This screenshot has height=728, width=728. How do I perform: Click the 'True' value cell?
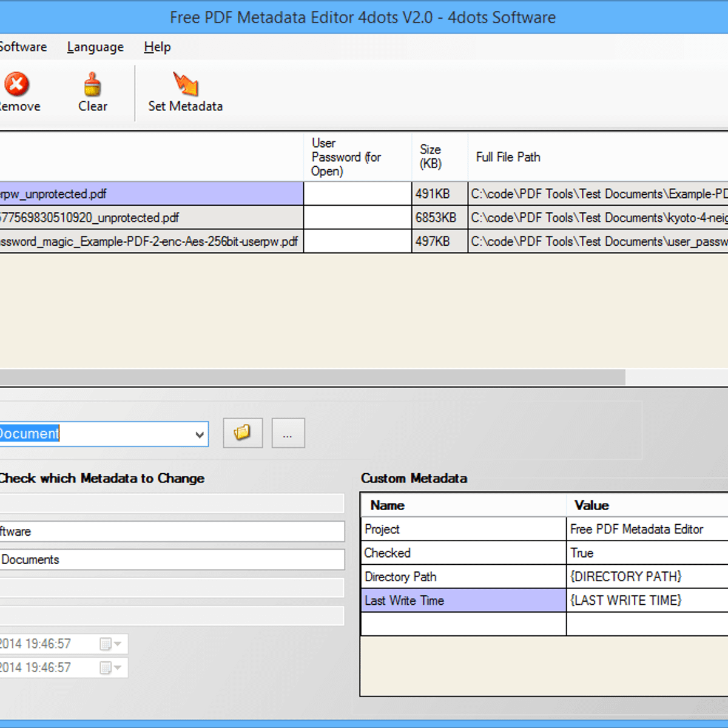tap(647, 553)
